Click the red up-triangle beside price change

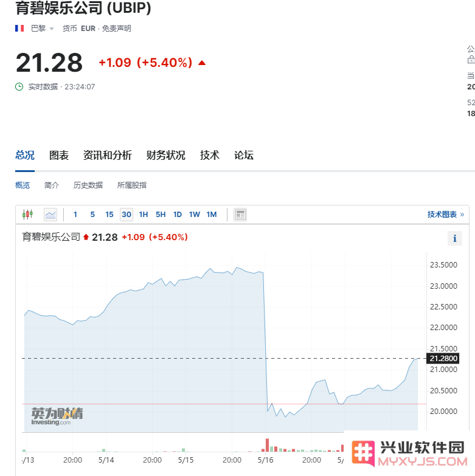[202, 63]
